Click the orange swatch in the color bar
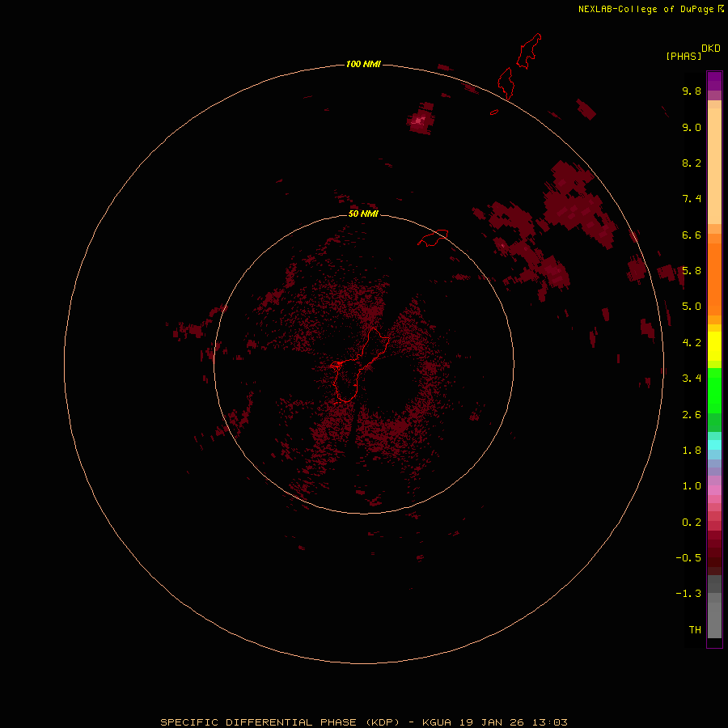Image resolution: width=728 pixels, height=728 pixels. coord(714,279)
